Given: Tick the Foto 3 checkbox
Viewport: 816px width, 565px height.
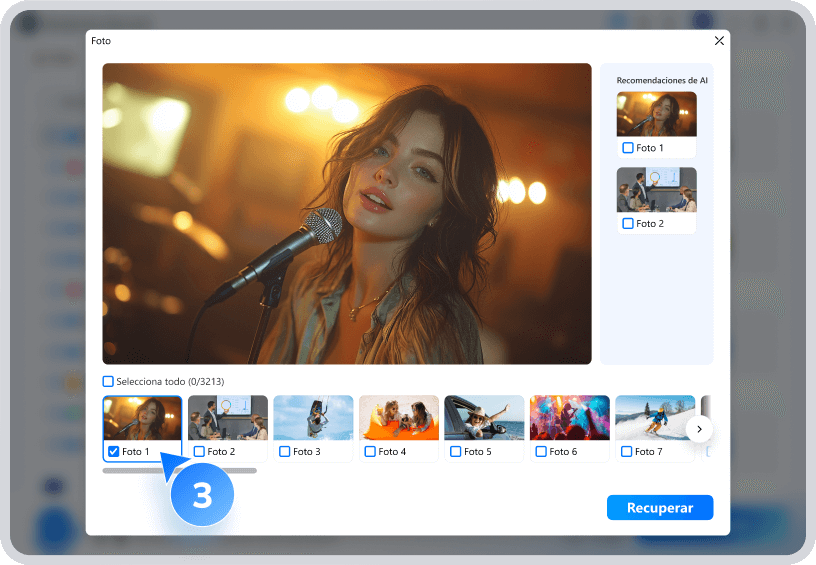Looking at the screenshot, I should click(285, 452).
